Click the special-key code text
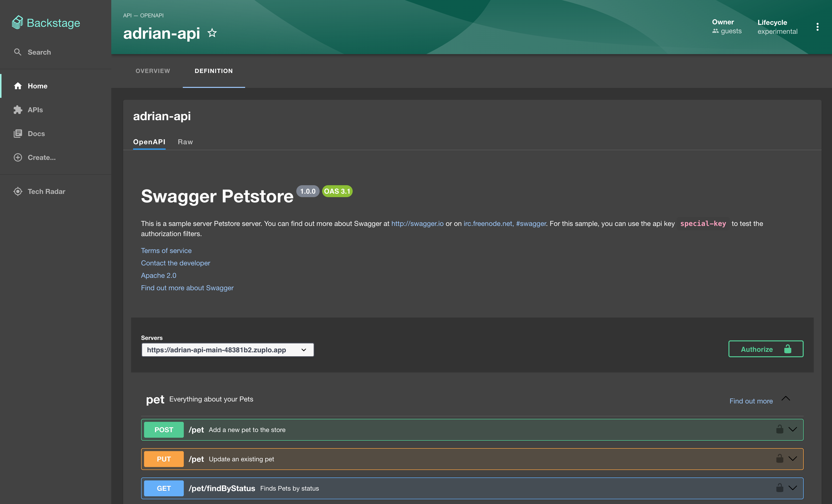832x504 pixels. (x=703, y=223)
